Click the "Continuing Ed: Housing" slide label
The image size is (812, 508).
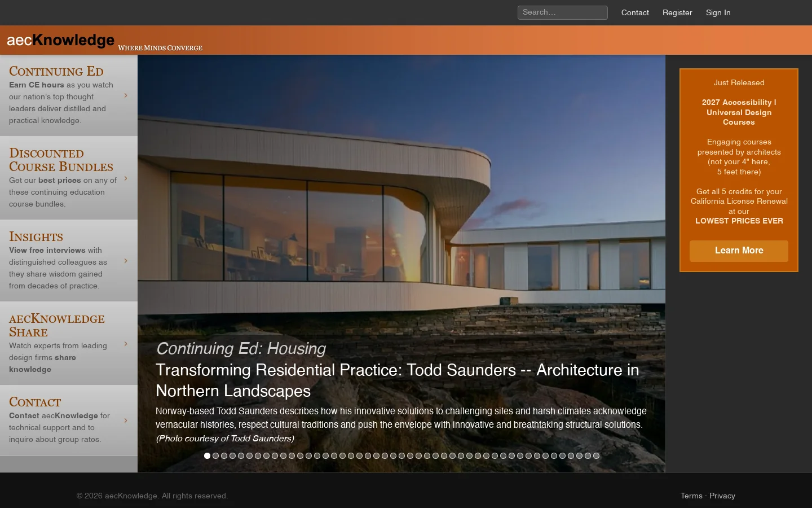pos(241,349)
